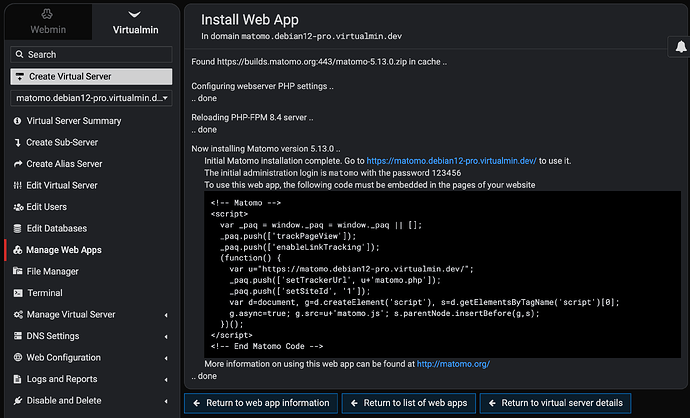
Task: Click 'Configuring webserver PHP settings' line
Action: coord(262,86)
